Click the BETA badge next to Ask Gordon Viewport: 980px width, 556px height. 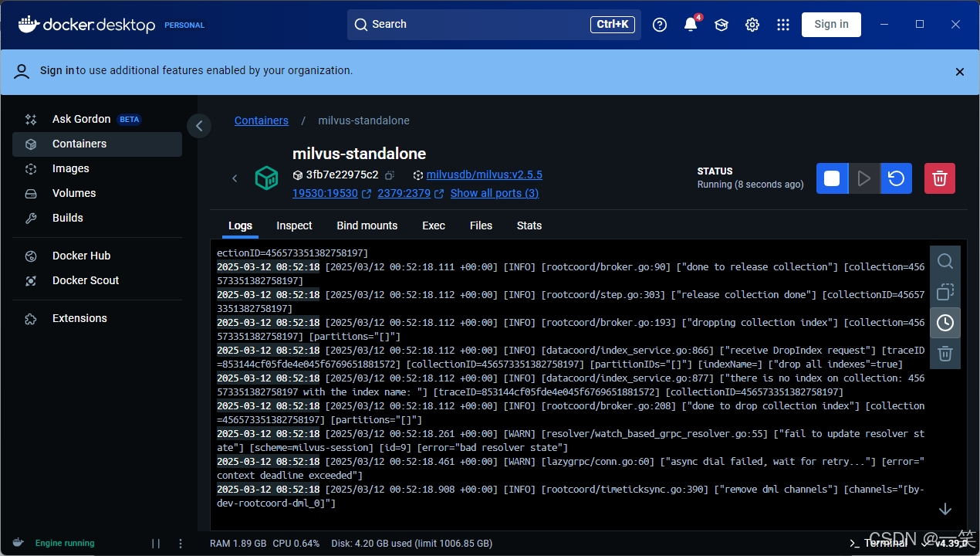pyautogui.click(x=130, y=120)
